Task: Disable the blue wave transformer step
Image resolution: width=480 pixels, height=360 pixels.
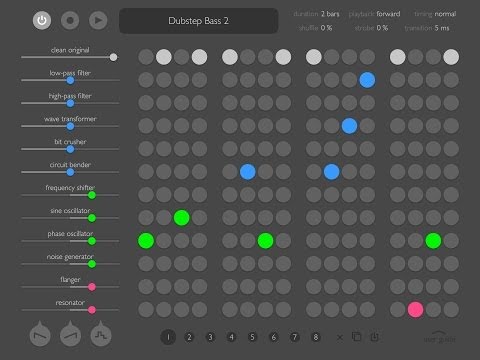Action: click(349, 126)
